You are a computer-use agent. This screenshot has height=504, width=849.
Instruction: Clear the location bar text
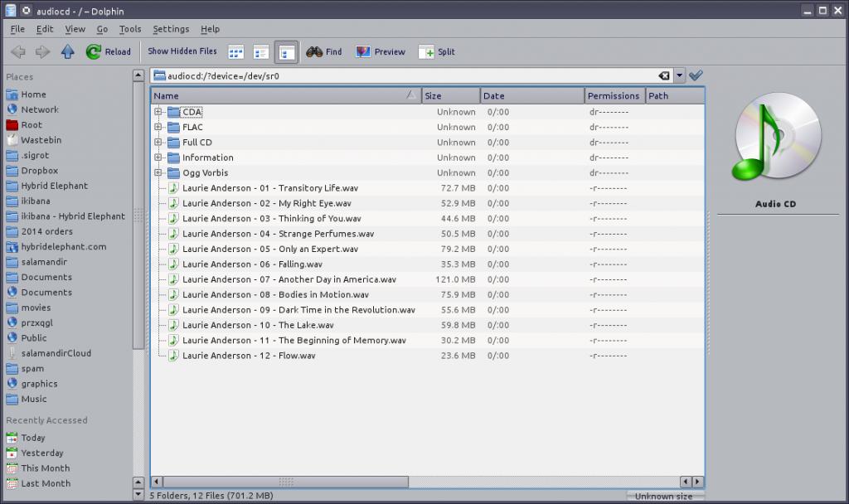click(x=663, y=75)
